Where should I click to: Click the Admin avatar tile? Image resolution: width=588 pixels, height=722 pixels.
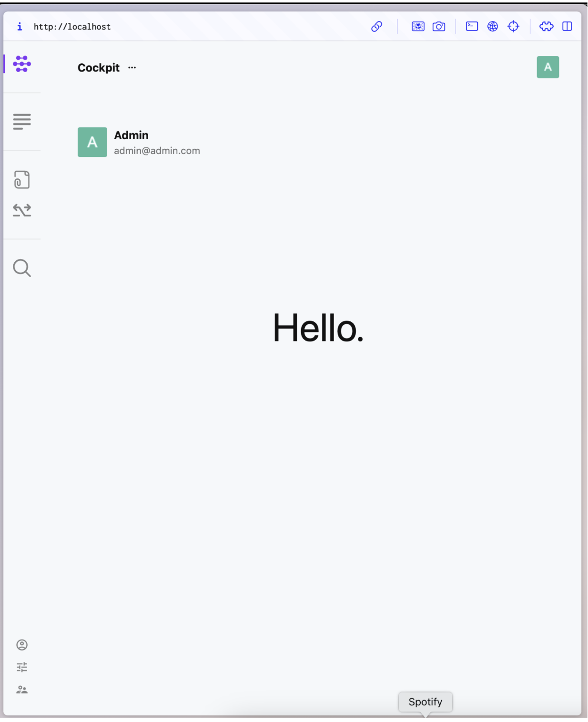click(92, 142)
